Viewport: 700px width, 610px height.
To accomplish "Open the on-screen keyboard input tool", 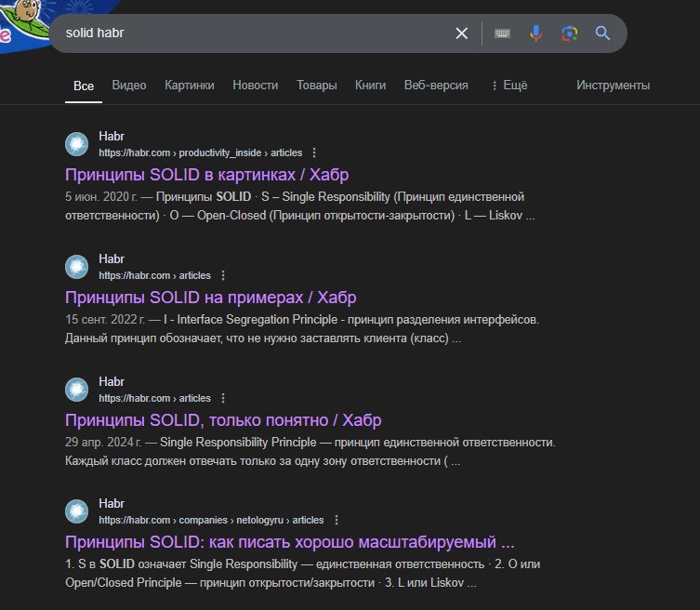I will tap(502, 33).
